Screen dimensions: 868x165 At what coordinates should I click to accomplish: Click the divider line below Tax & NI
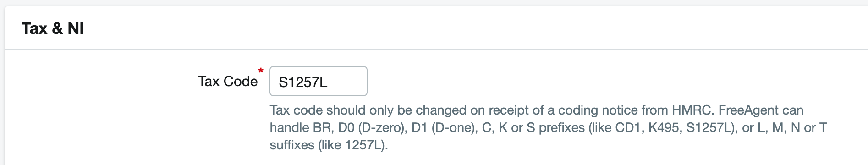coord(436,50)
